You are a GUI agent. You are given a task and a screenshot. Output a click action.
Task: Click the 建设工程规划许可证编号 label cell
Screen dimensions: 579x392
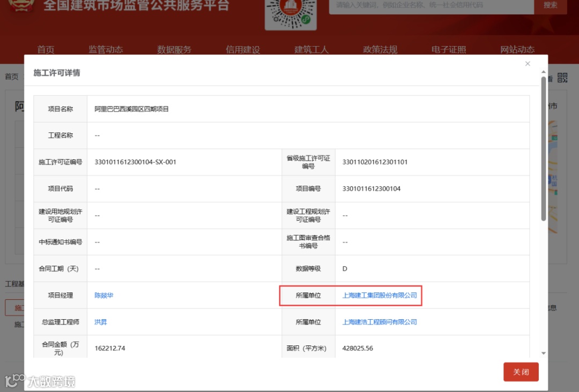(308, 215)
